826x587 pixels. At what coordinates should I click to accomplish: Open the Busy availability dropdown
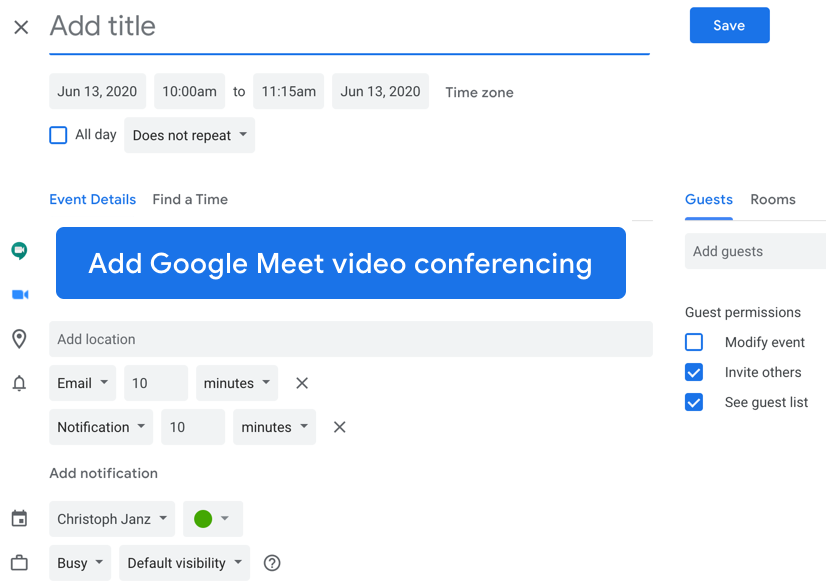point(80,563)
